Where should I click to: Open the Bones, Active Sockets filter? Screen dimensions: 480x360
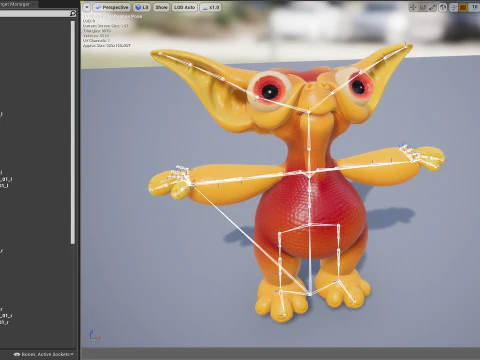tap(44, 354)
